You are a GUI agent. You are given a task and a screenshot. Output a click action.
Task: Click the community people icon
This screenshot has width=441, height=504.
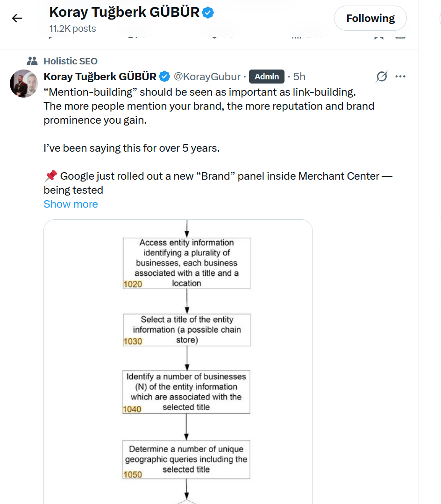[x=32, y=61]
